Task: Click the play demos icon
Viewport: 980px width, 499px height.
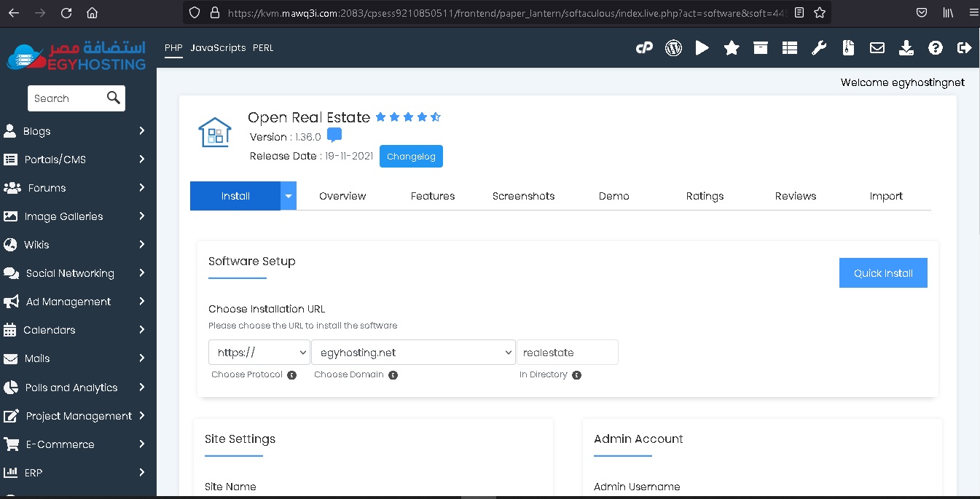Action: click(702, 48)
